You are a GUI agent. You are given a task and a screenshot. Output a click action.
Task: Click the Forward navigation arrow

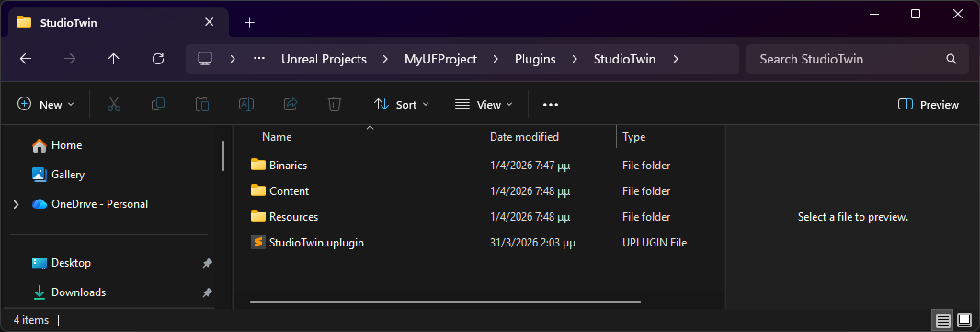(x=69, y=59)
